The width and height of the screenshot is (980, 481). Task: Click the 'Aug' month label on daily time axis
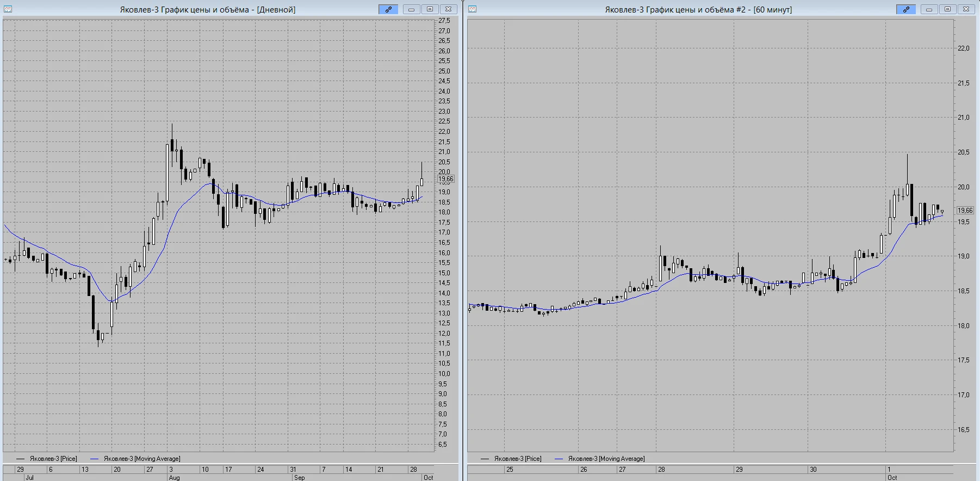pyautogui.click(x=174, y=477)
